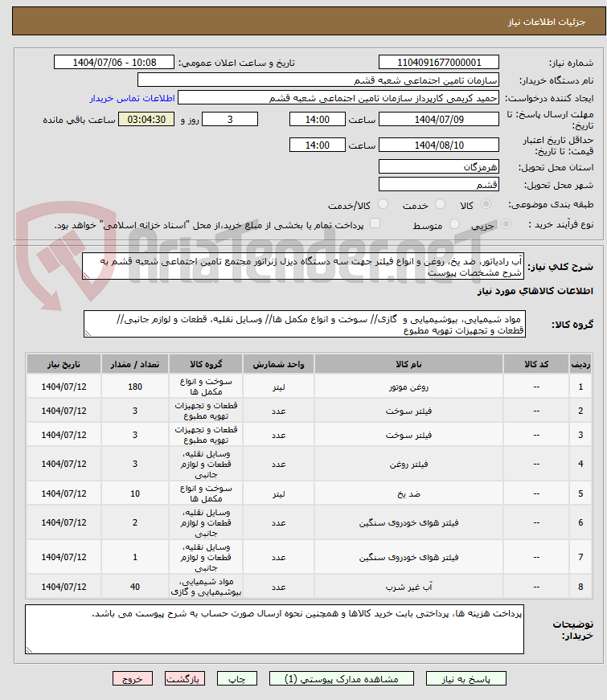Click مشاهده مدارک پیوستی (1) button

(x=341, y=679)
